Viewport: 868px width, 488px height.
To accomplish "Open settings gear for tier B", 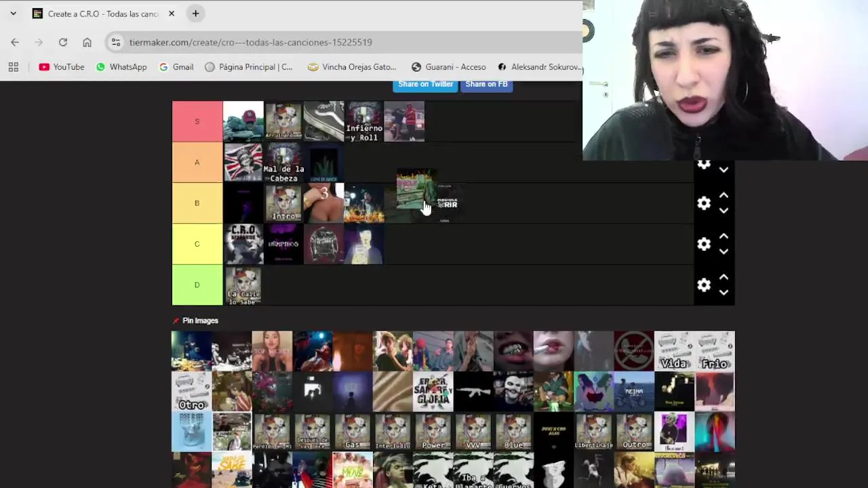I will pos(704,203).
